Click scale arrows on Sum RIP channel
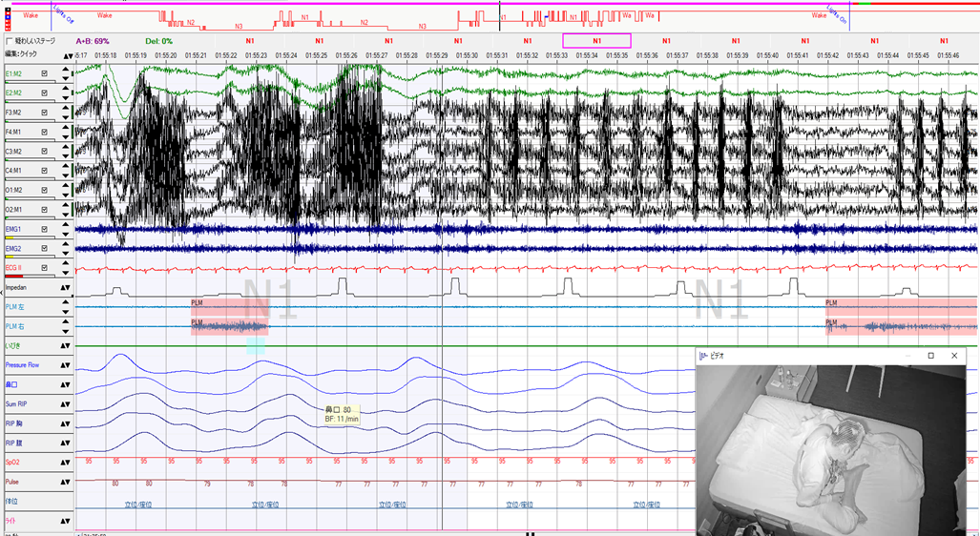Image resolution: width=980 pixels, height=536 pixels. (x=66, y=404)
